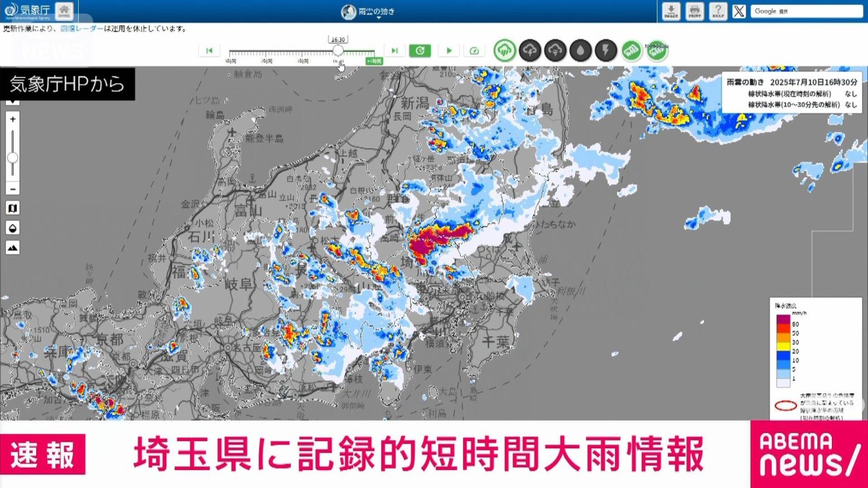This screenshot has height=488, width=868.
Task: Open the X social media share icon
Action: coord(738,10)
